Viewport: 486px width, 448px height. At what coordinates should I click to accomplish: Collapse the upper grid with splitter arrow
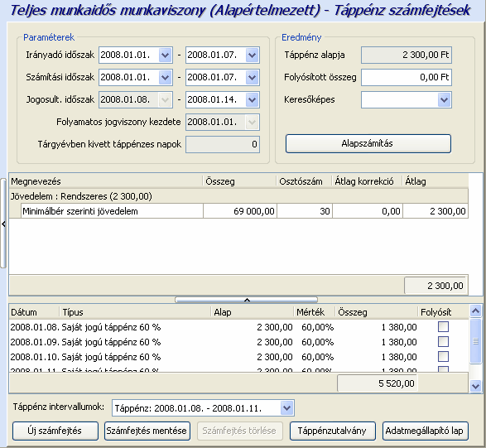(247, 300)
